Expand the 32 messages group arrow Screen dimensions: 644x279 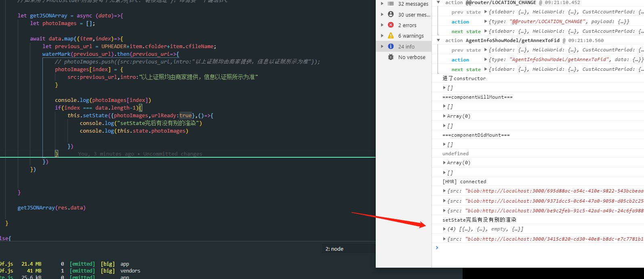382,4
